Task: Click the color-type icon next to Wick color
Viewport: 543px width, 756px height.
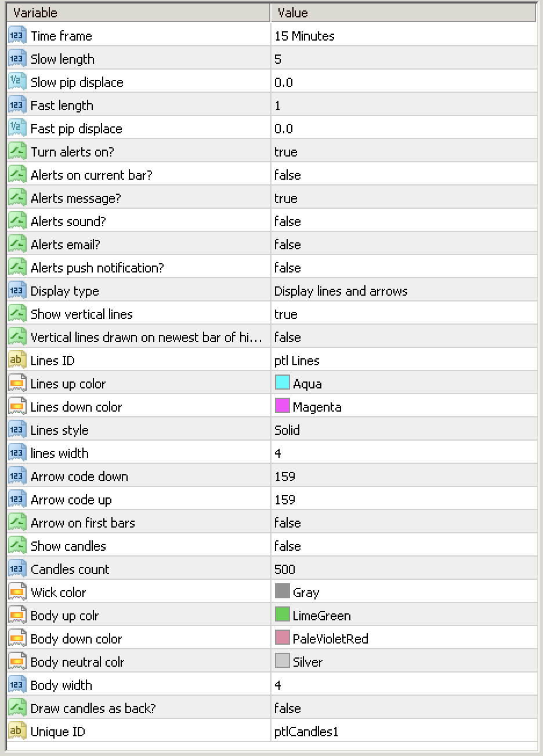Action: pos(17,593)
